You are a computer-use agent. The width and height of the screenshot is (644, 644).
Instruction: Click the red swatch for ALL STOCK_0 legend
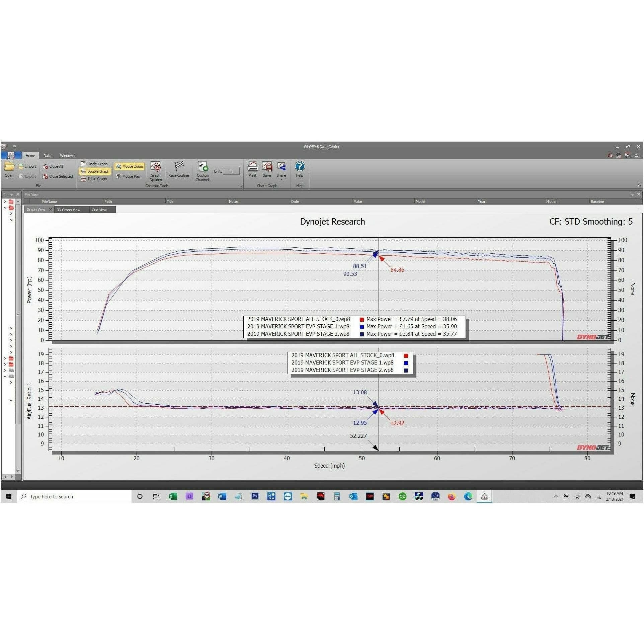click(x=362, y=320)
